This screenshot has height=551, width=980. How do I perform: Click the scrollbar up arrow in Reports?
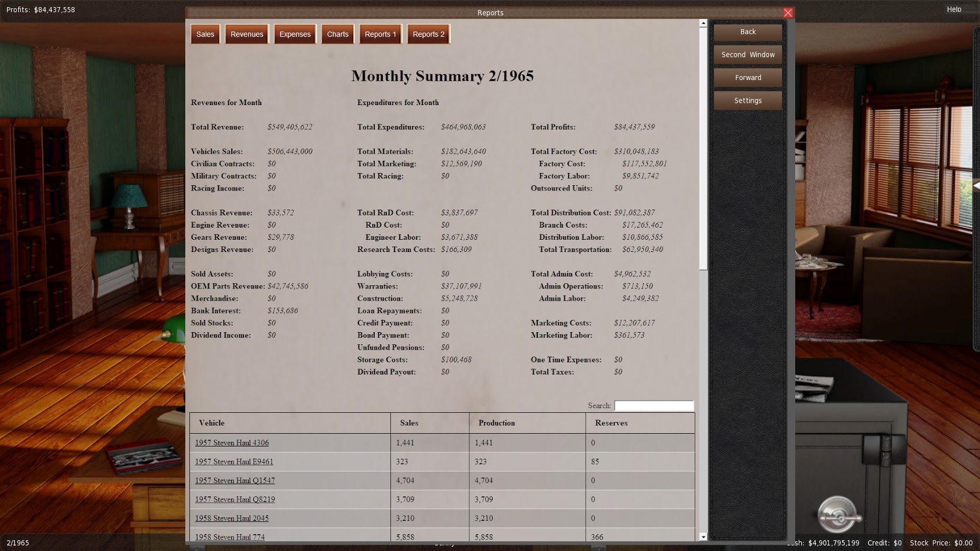[703, 23]
